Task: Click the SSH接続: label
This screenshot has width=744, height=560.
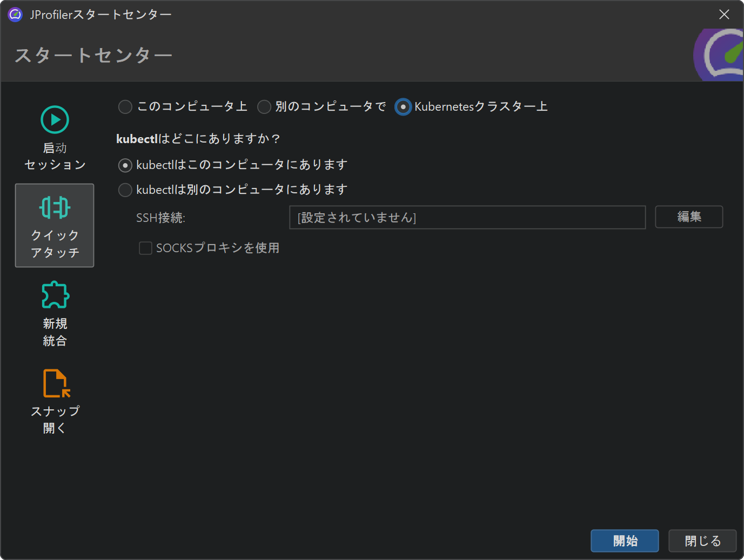Action: tap(160, 218)
